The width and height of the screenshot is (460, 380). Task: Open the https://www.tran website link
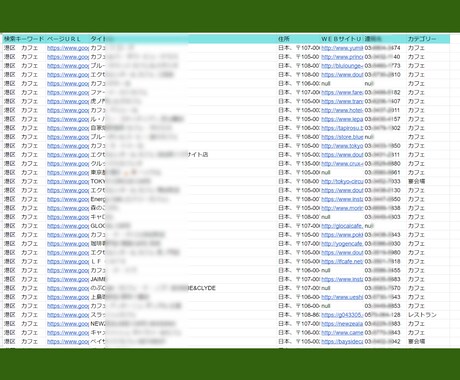[342, 101]
